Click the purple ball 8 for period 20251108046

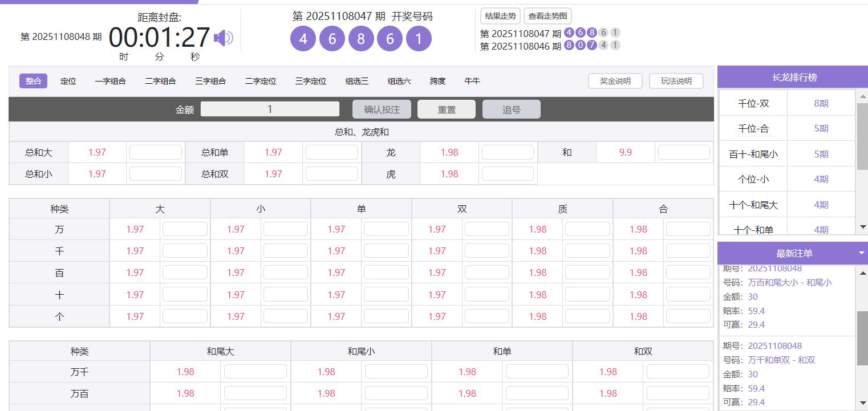[569, 46]
